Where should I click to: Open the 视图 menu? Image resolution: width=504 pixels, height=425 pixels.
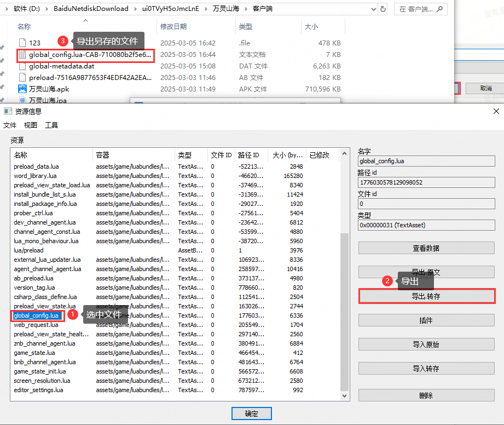click(x=31, y=125)
